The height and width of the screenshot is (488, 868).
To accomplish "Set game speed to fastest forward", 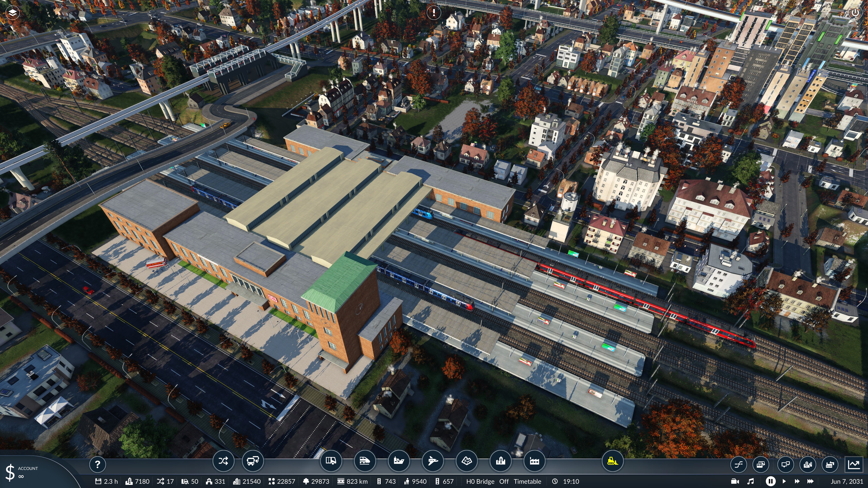I will (x=810, y=481).
